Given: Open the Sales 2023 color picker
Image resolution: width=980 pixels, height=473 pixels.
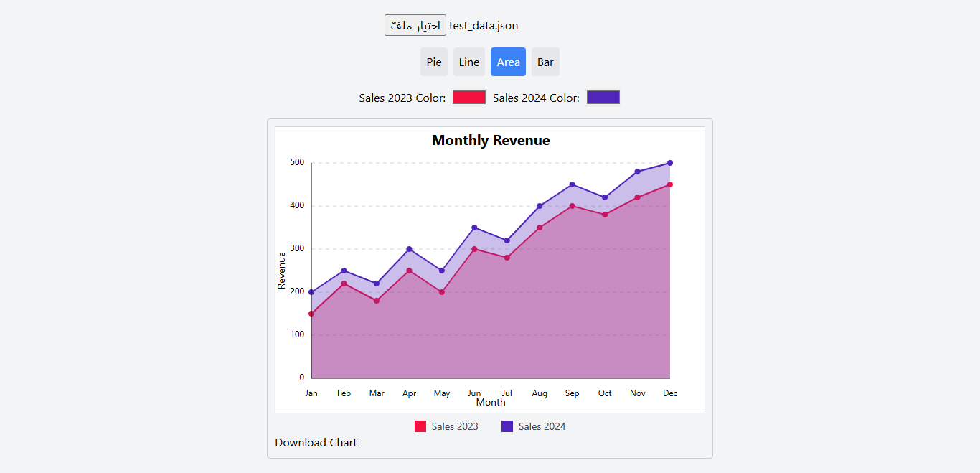Looking at the screenshot, I should pos(469,98).
